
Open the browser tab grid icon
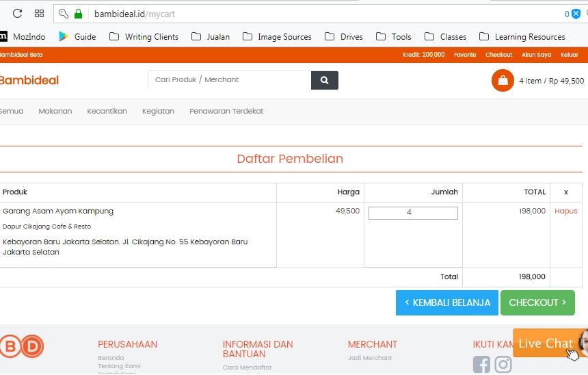(x=39, y=14)
